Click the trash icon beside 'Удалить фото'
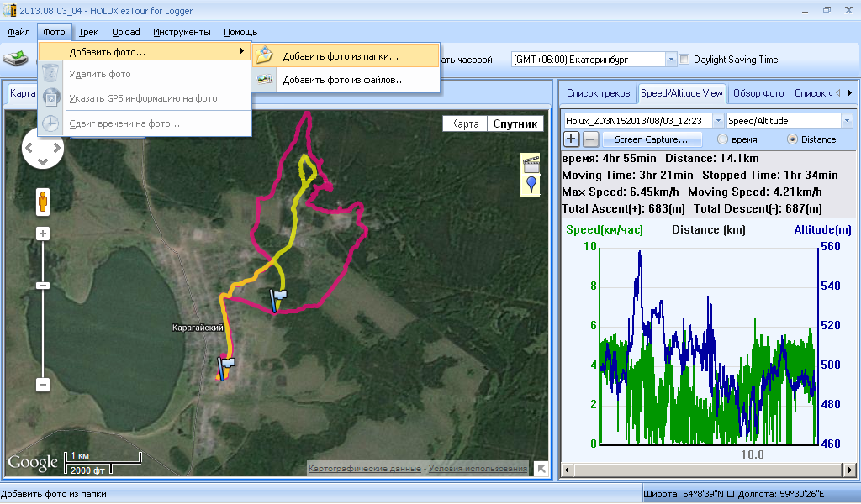Screen dimensions: 861x504 50,73
